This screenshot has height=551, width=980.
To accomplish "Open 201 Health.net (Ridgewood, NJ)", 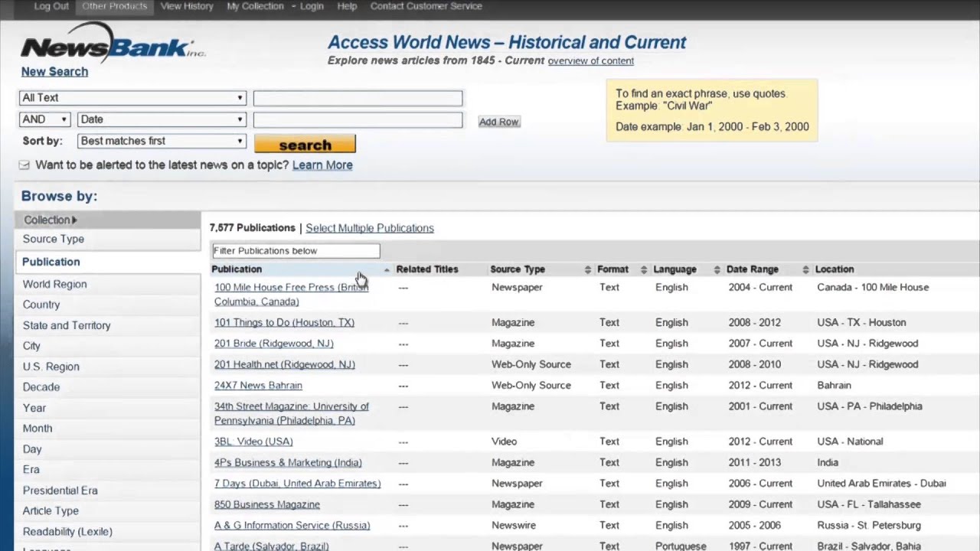I will (285, 365).
